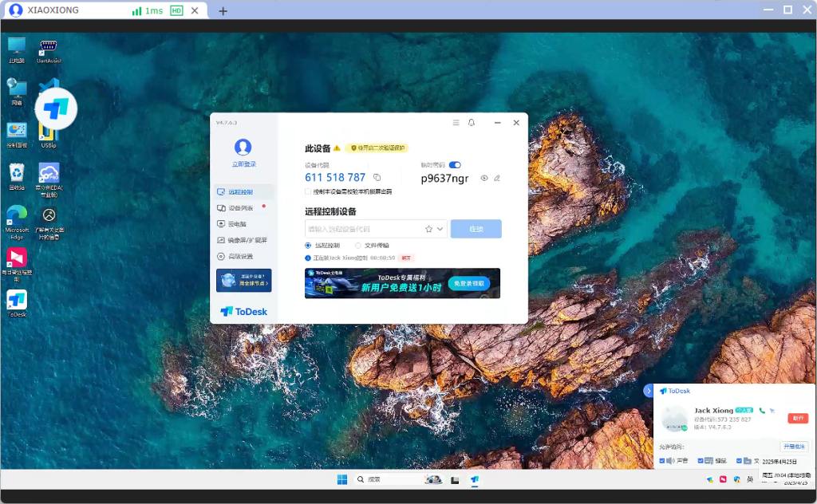The image size is (817, 504).
Task: Click the cursor icon beside Jack Xiong
Action: (772, 410)
